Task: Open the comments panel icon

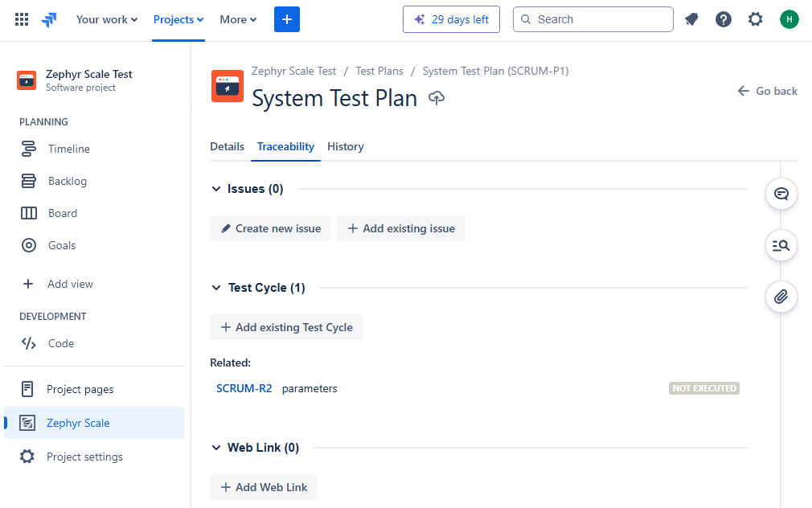Action: pyautogui.click(x=781, y=194)
